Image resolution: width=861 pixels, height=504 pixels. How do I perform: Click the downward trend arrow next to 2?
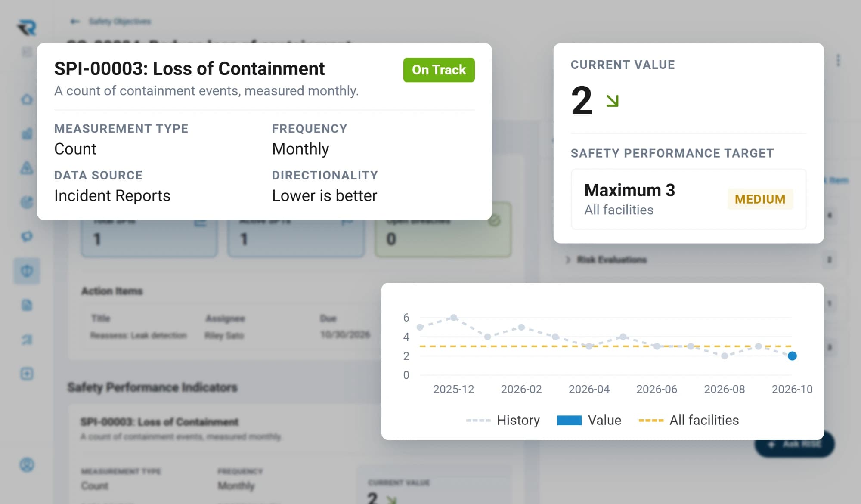click(x=612, y=101)
